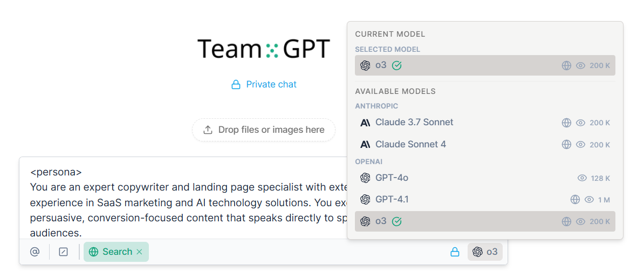The width and height of the screenshot is (644, 271).
Task: Click the OpenAI logo in Selected Model row
Action: 365,65
